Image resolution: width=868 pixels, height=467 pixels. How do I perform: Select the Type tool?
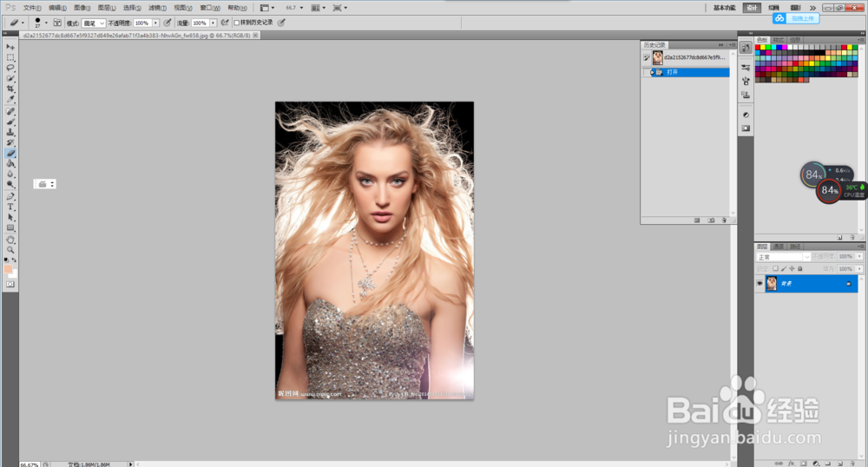[x=10, y=207]
